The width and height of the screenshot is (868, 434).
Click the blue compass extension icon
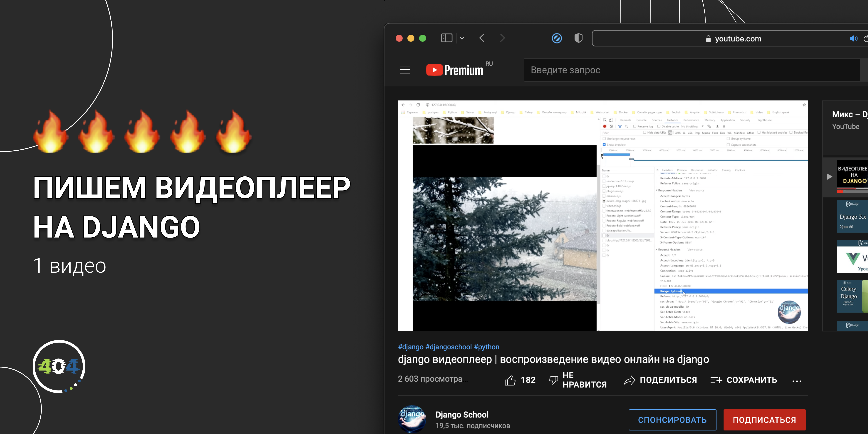tap(557, 38)
